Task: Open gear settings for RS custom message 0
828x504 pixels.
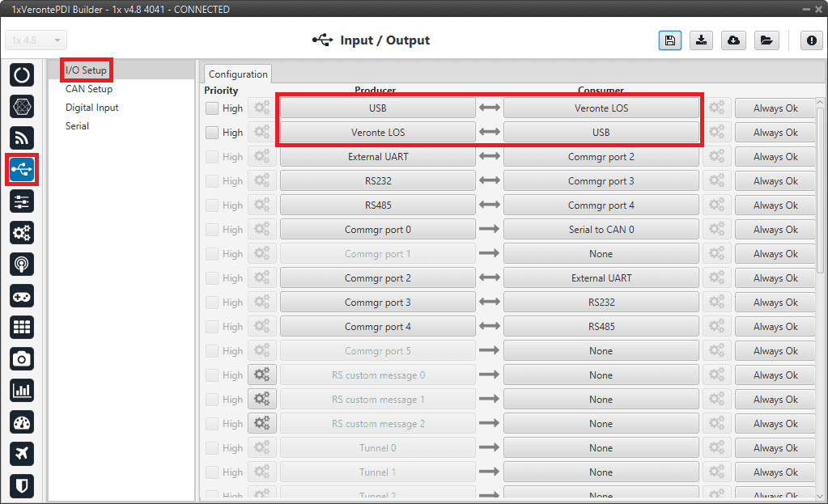Action: 262,375
